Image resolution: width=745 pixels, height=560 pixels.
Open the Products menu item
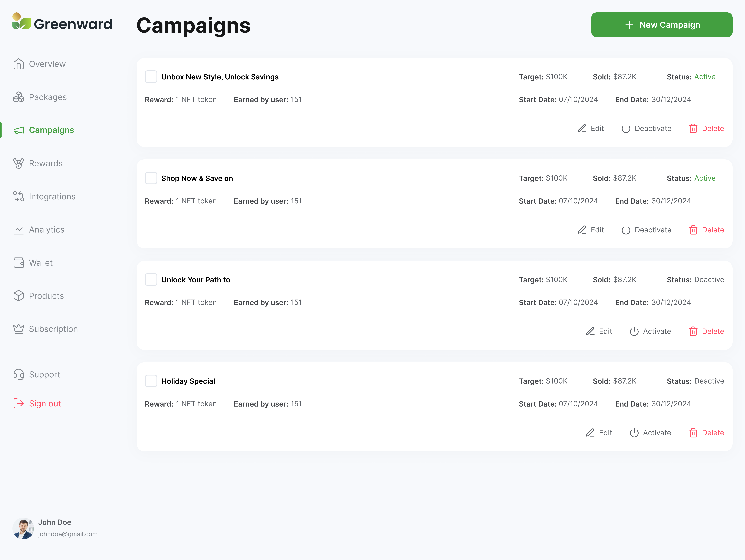point(46,296)
